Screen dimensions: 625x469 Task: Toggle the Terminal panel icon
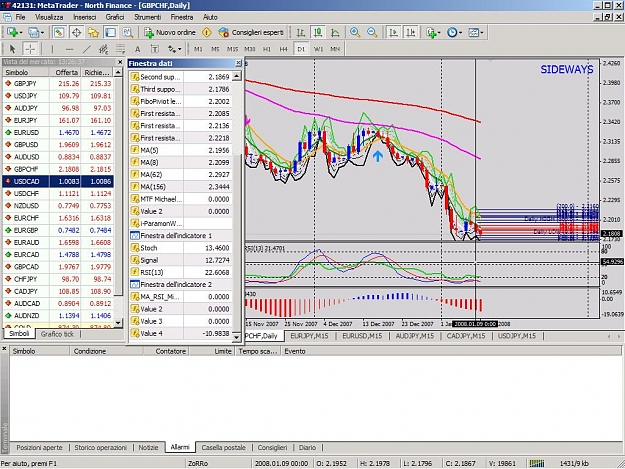pos(110,33)
